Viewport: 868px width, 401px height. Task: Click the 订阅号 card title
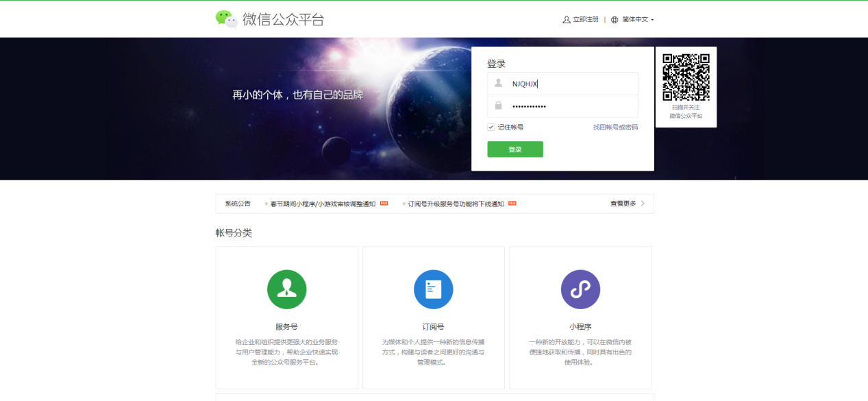(434, 327)
